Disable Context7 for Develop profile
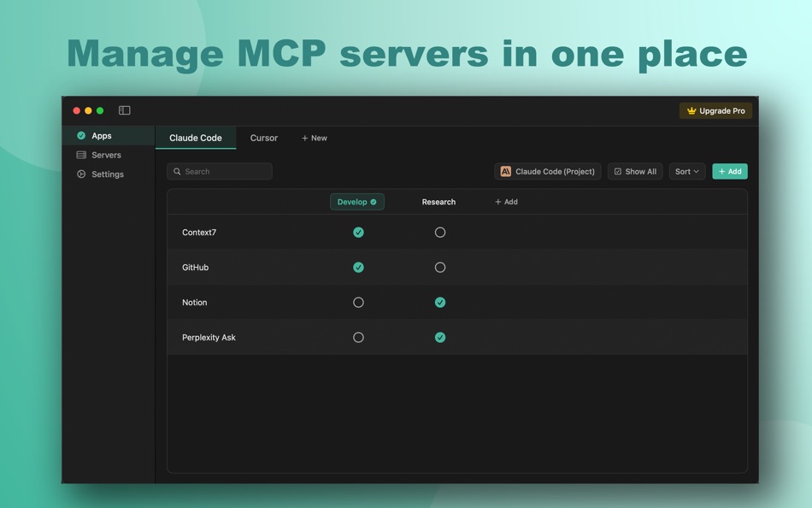 click(358, 233)
